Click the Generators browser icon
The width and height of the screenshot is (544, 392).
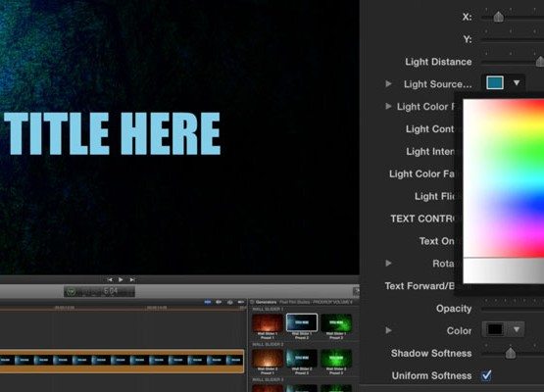coord(252,302)
